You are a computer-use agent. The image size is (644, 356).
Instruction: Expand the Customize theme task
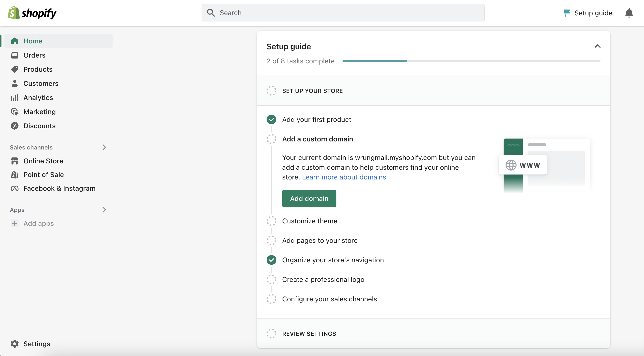[x=310, y=221]
